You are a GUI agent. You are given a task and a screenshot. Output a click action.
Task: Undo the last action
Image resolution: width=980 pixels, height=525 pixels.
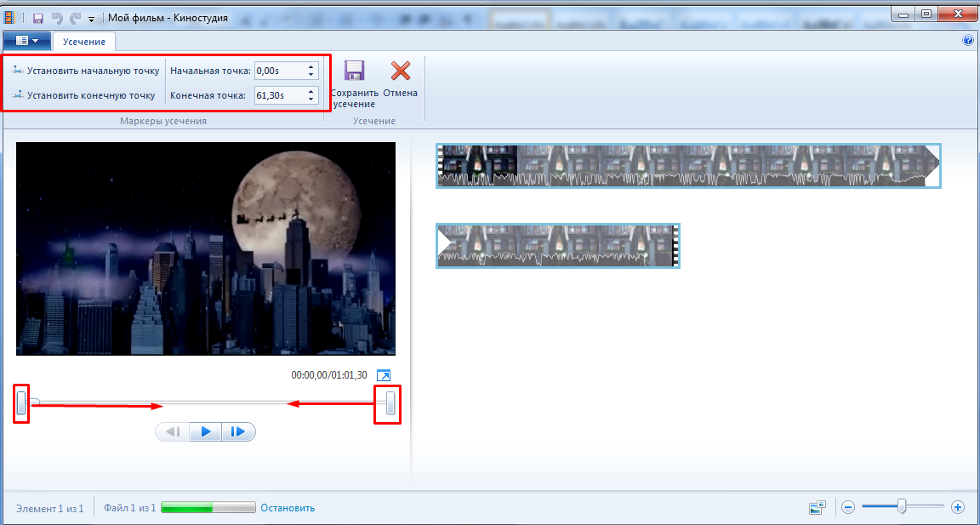[55, 18]
